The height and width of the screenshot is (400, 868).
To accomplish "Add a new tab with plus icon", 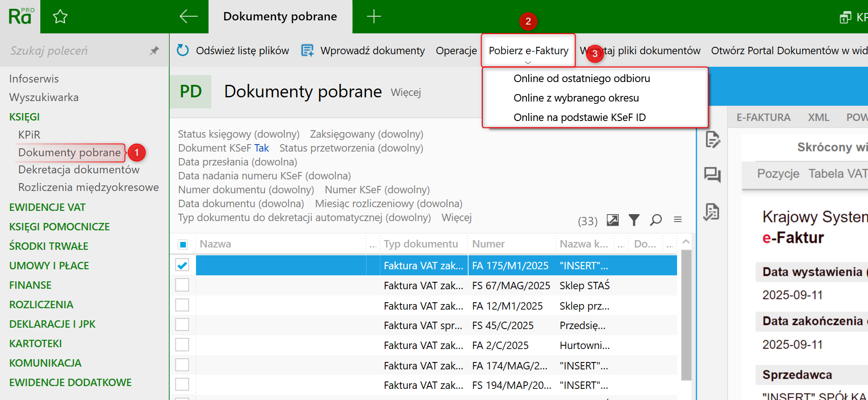I will coord(374,17).
